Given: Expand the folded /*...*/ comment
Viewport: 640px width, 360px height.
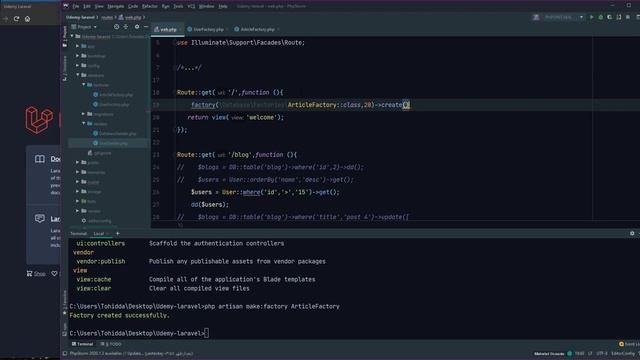Looking at the screenshot, I should (x=189, y=68).
